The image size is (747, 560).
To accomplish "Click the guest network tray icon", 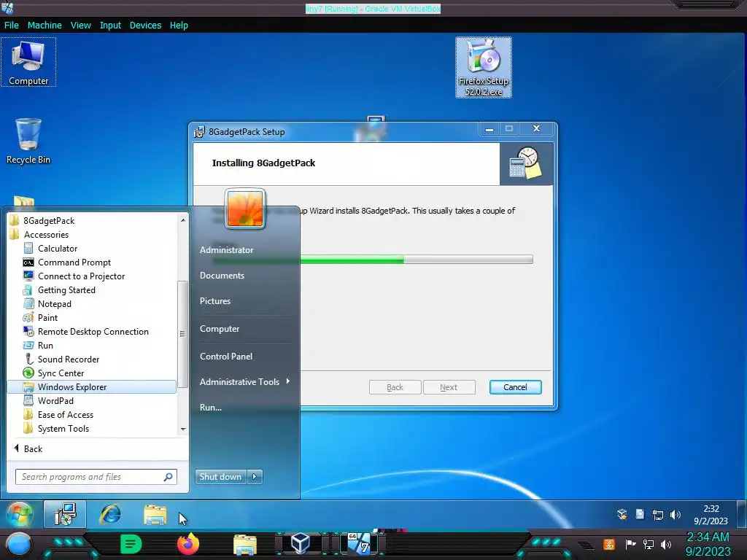I will pos(658,515).
